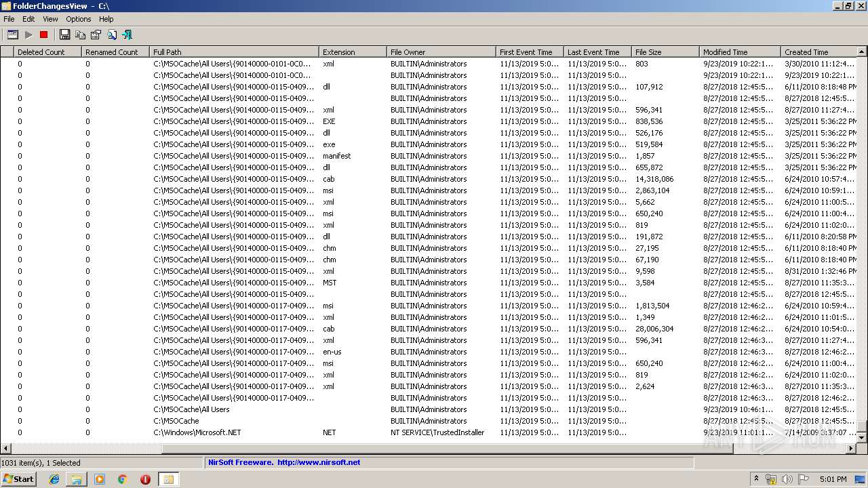
Task: Sort by the Extension column
Action: [353, 52]
